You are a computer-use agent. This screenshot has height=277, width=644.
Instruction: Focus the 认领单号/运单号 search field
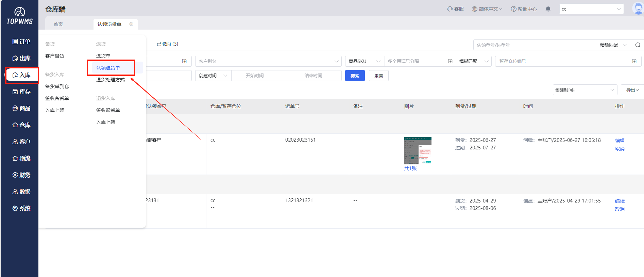[x=535, y=45]
